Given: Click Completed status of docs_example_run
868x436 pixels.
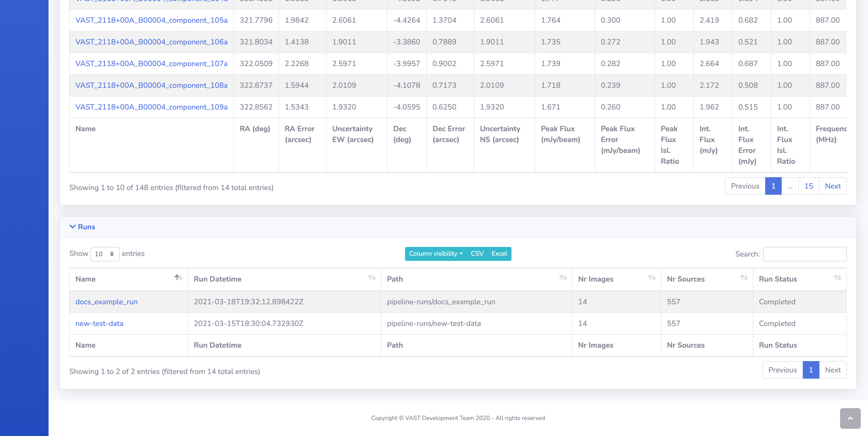Looking at the screenshot, I should 777,302.
